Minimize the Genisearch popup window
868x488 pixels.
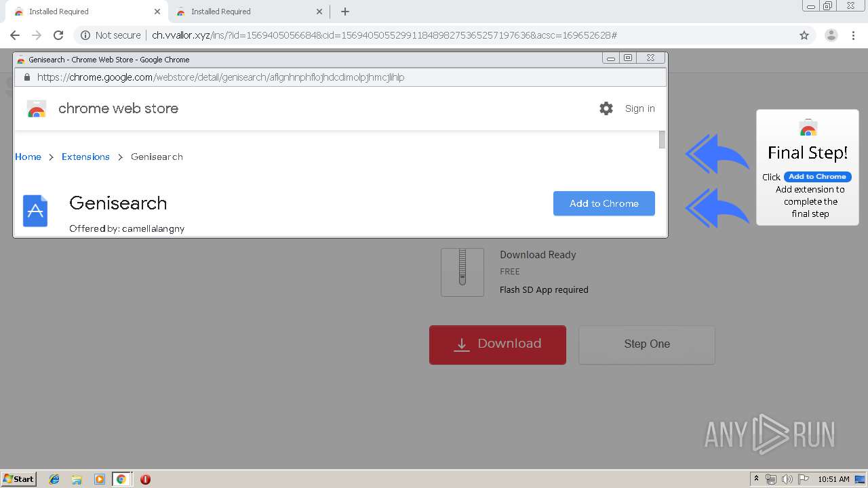pos(611,58)
